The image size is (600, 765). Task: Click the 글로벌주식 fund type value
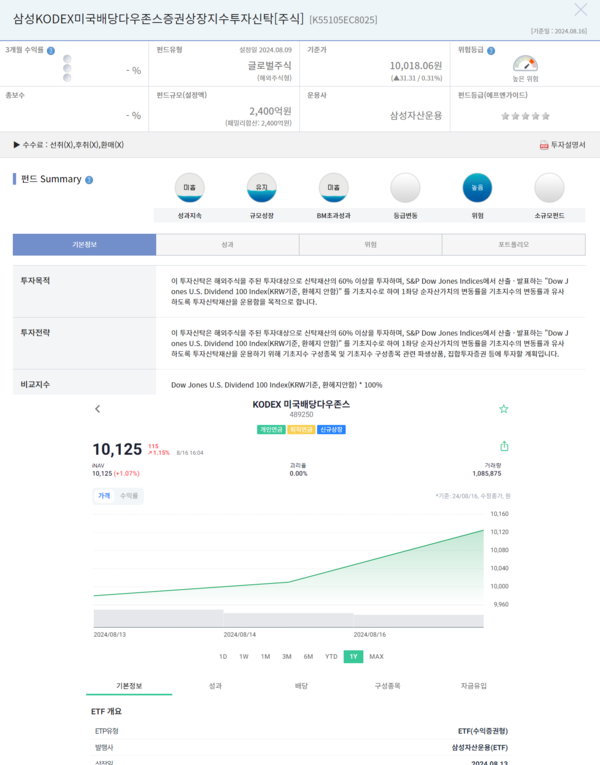click(269, 65)
